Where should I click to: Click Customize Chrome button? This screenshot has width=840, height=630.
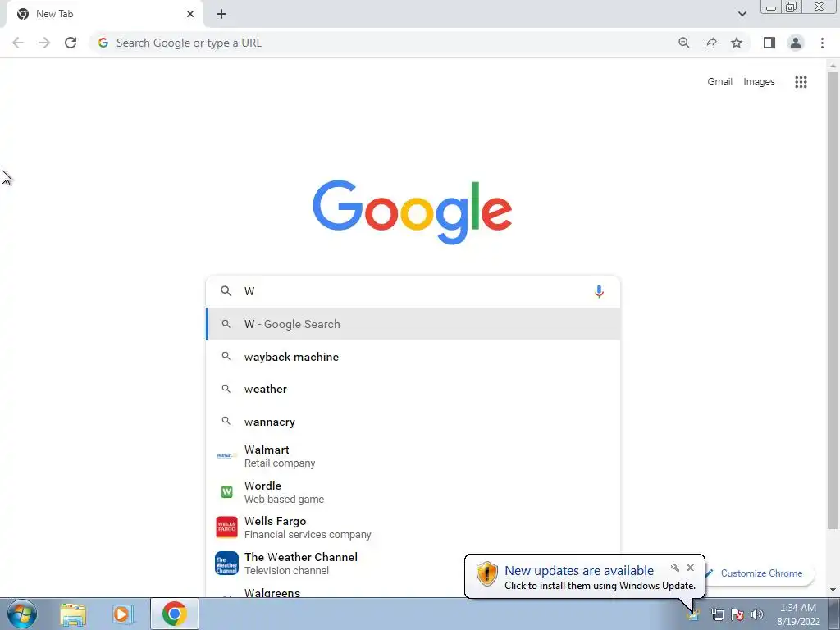(760, 573)
